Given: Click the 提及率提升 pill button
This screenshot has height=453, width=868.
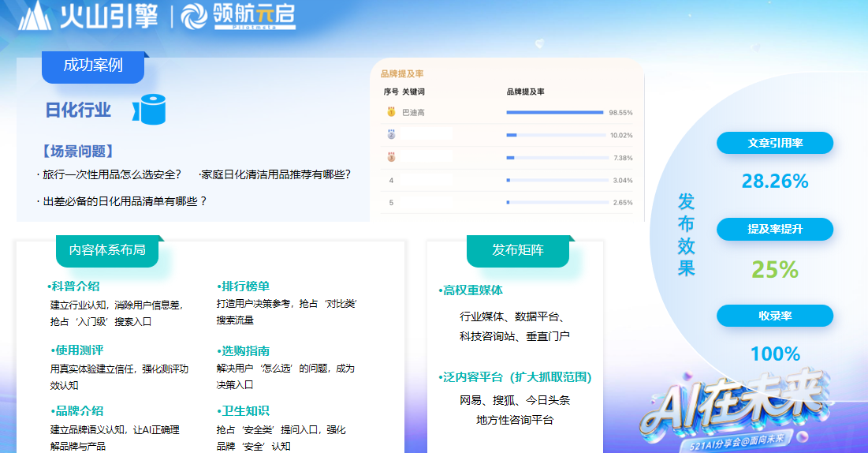Looking at the screenshot, I should (x=774, y=229).
